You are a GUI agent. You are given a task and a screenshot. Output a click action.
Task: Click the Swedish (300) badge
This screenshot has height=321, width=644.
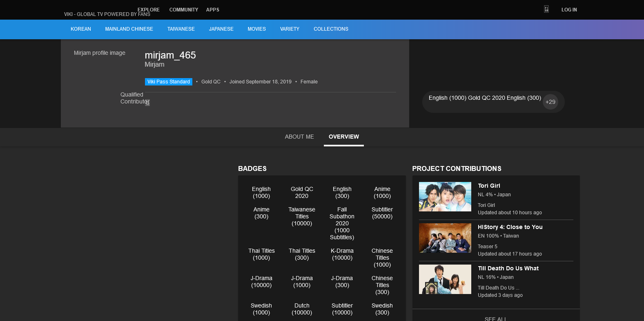coord(382,309)
